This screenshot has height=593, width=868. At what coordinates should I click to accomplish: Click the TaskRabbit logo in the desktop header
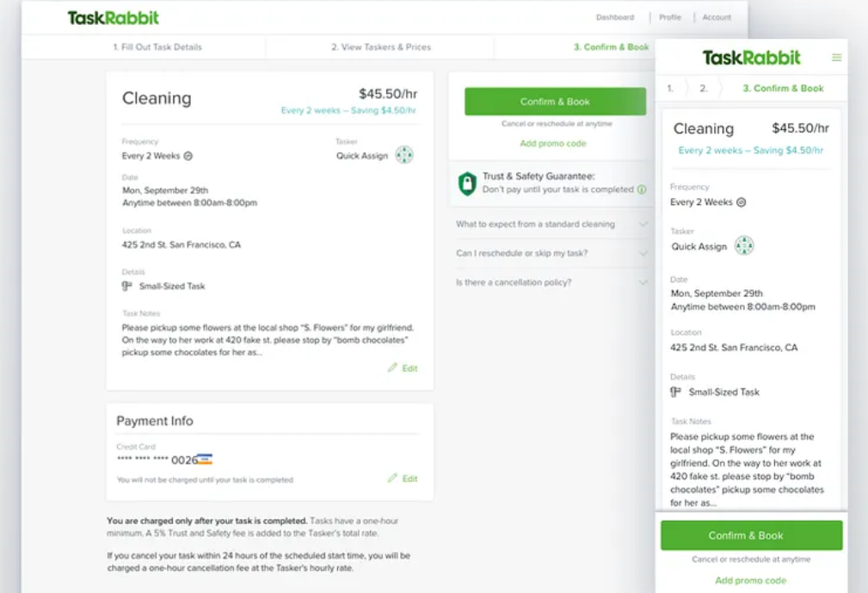point(114,18)
